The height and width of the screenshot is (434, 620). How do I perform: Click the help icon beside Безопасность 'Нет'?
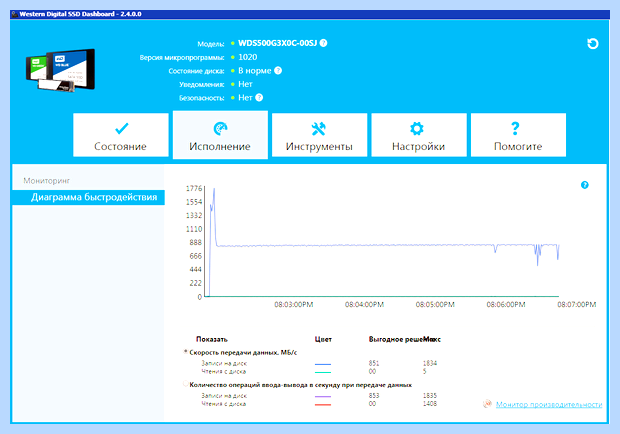pyautogui.click(x=259, y=98)
